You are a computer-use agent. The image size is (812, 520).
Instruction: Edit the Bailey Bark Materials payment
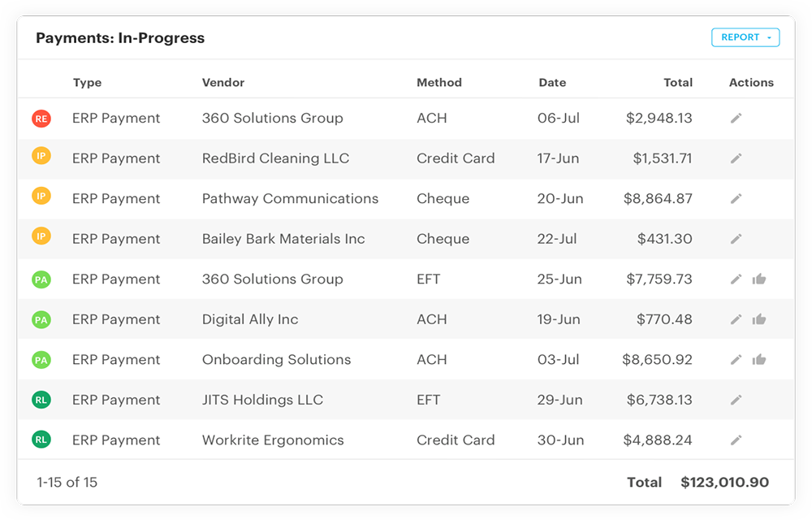click(736, 239)
